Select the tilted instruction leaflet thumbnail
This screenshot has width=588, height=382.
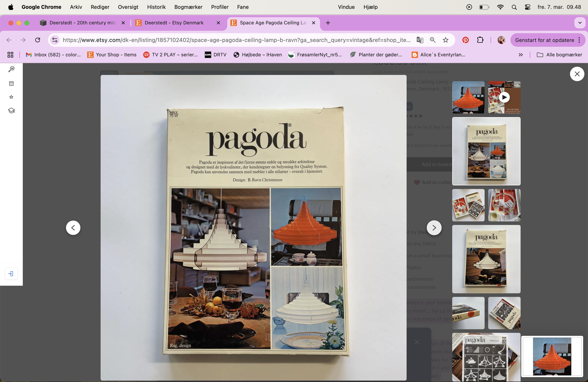point(504,313)
